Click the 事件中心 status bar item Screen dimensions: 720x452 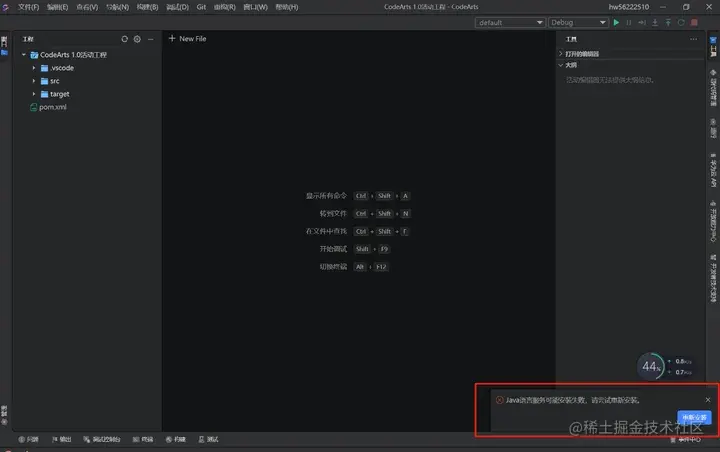tap(686, 440)
